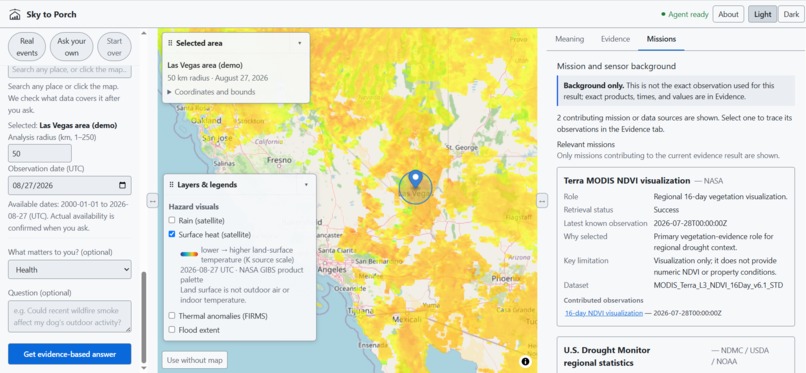The image size is (806, 373).
Task: Click Get evidence-based answer button
Action: (69, 354)
